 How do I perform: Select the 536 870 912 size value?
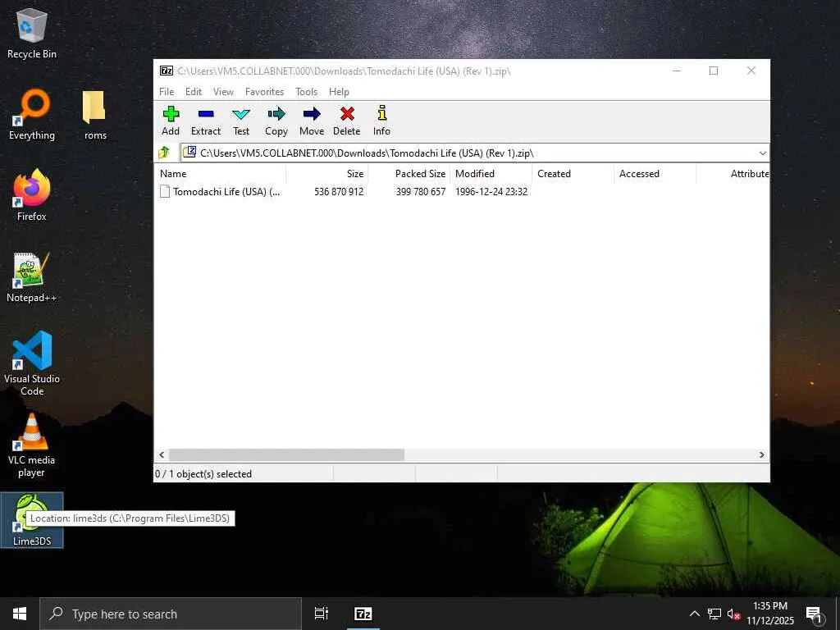pyautogui.click(x=339, y=192)
